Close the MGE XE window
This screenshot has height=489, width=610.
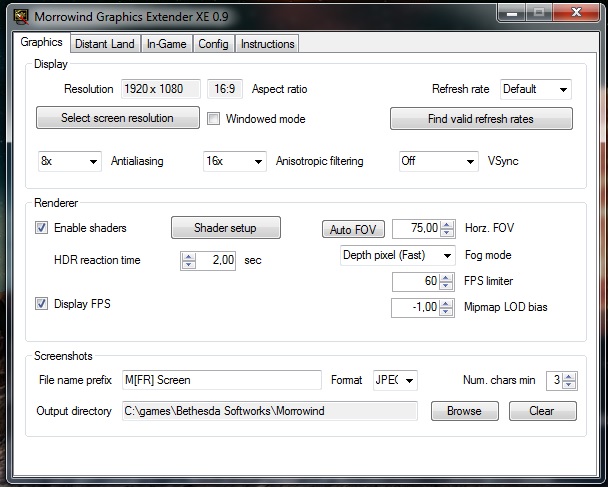point(577,12)
